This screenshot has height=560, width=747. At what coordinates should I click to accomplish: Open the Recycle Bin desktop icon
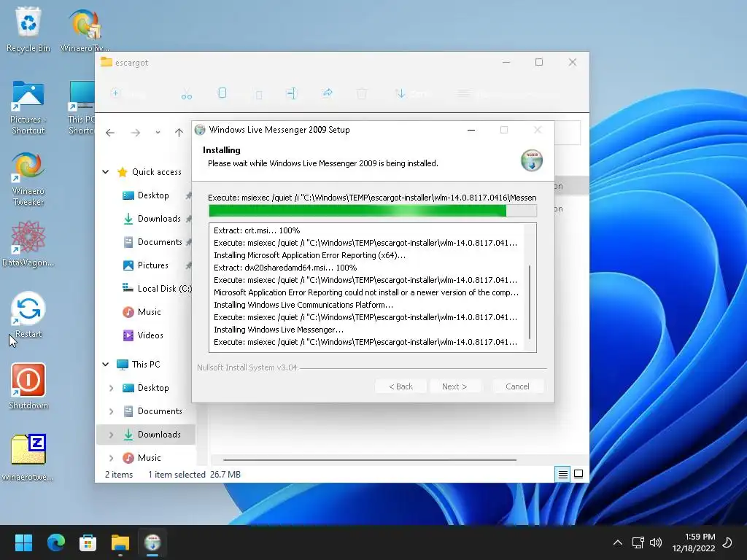pyautogui.click(x=28, y=29)
